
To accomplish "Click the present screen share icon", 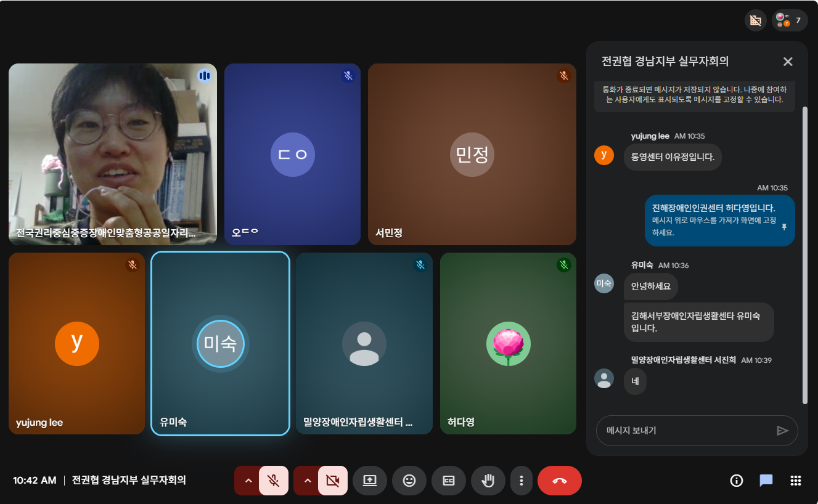I will [370, 481].
